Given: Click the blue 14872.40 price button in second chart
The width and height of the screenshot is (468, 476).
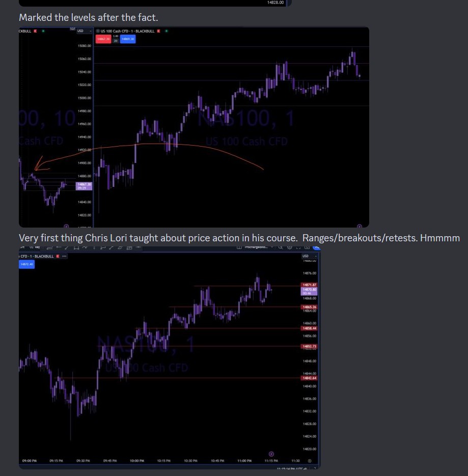Looking at the screenshot, I should point(26,264).
